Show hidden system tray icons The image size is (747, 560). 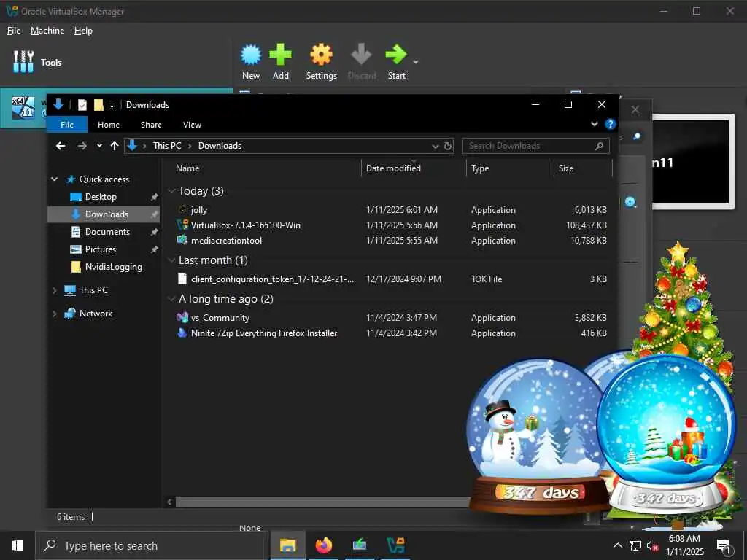click(617, 545)
